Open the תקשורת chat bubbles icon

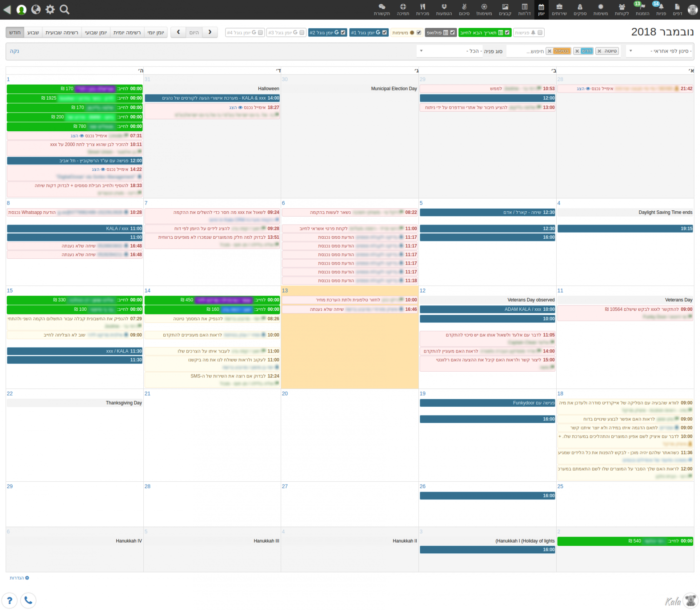[x=382, y=9]
